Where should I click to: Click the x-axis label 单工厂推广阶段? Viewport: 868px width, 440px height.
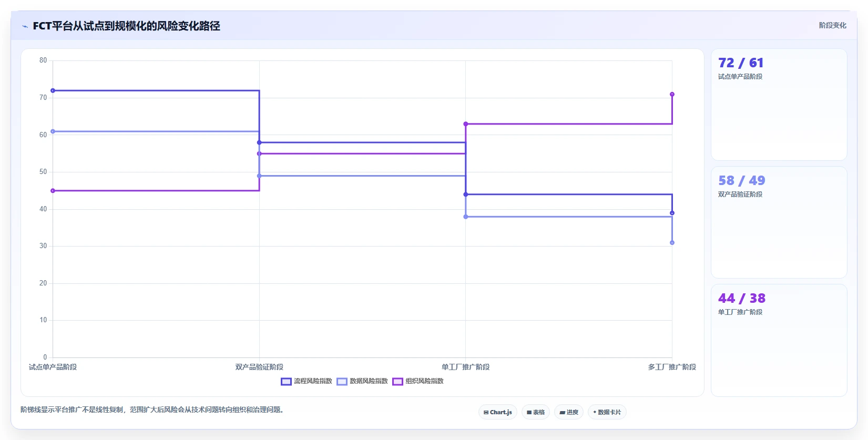tap(466, 367)
